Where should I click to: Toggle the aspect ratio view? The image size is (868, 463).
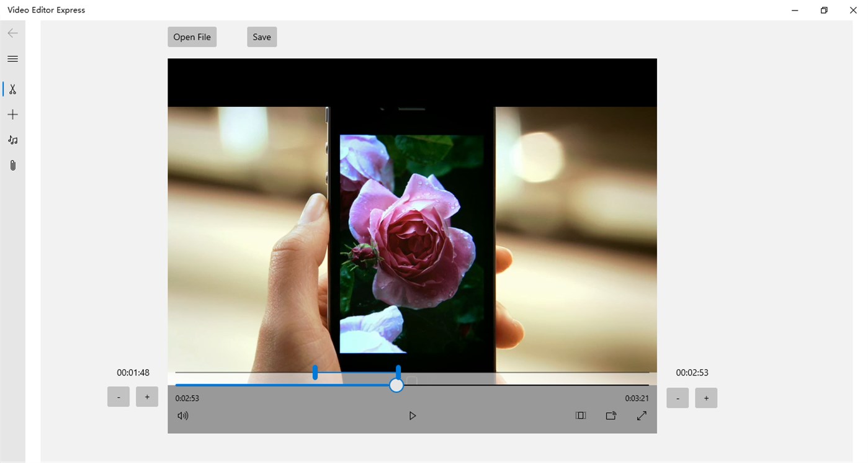click(581, 415)
